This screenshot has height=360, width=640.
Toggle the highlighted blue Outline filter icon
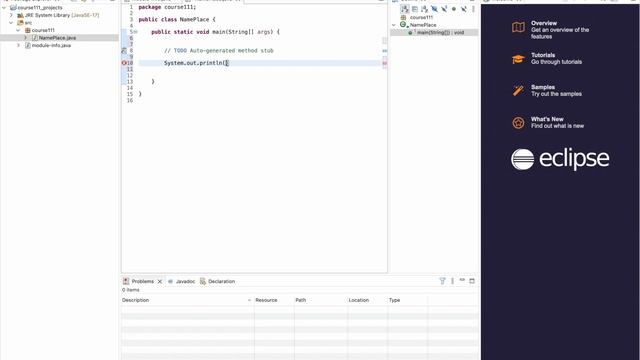[434, 9]
